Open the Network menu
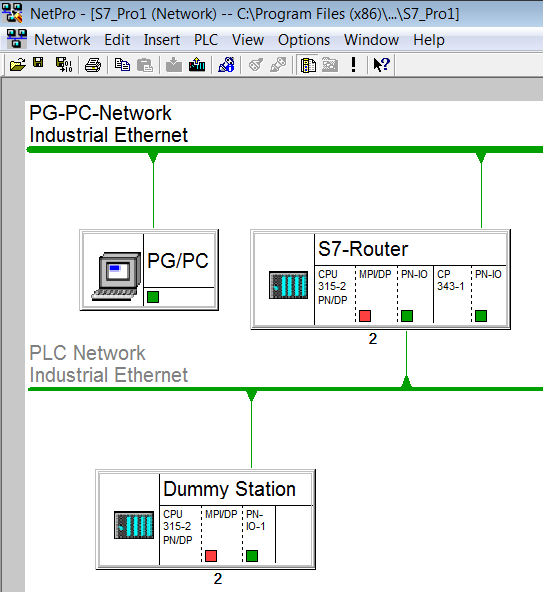This screenshot has width=543, height=592. pos(62,40)
